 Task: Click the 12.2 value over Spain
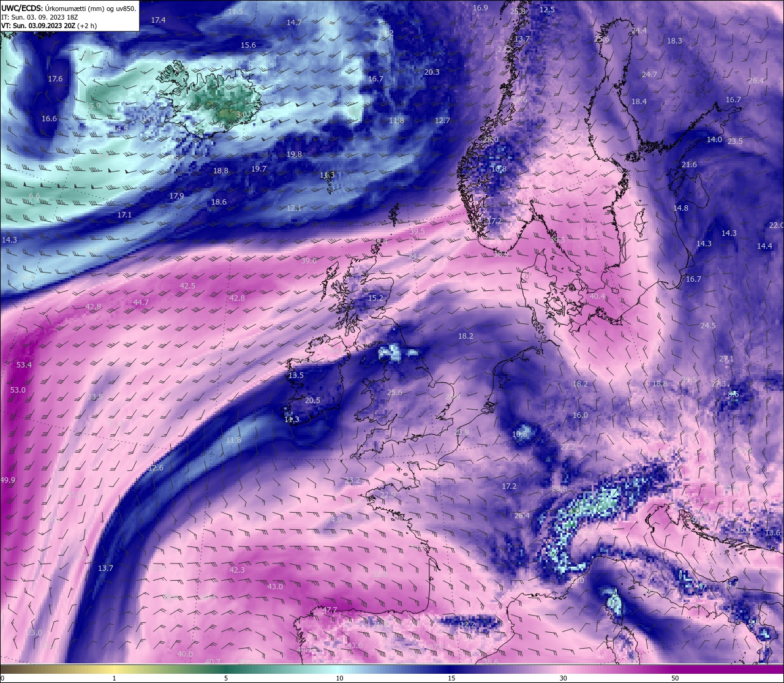coord(467,624)
